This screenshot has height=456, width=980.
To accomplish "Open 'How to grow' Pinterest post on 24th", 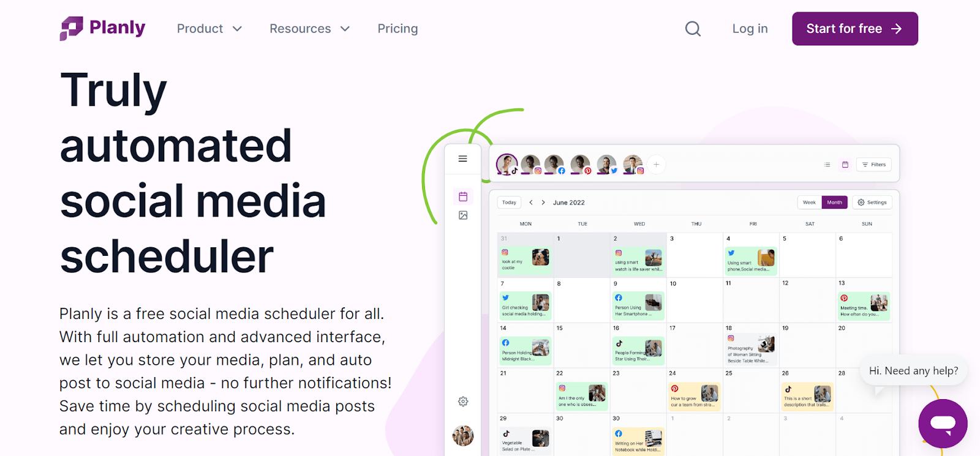I will (x=695, y=396).
